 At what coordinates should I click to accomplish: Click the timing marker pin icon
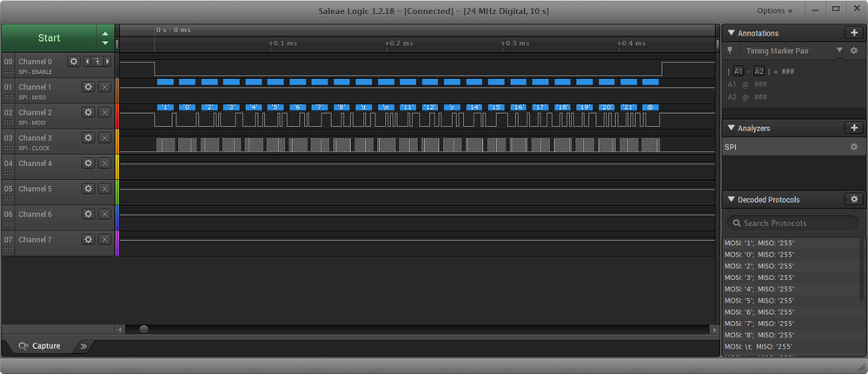(x=730, y=50)
